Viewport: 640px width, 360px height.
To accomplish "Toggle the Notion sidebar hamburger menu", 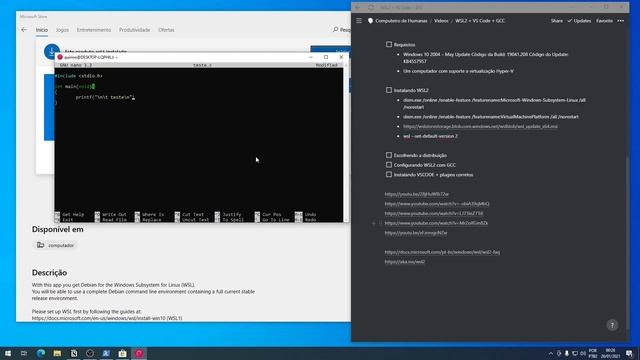I will pyautogui.click(x=359, y=20).
